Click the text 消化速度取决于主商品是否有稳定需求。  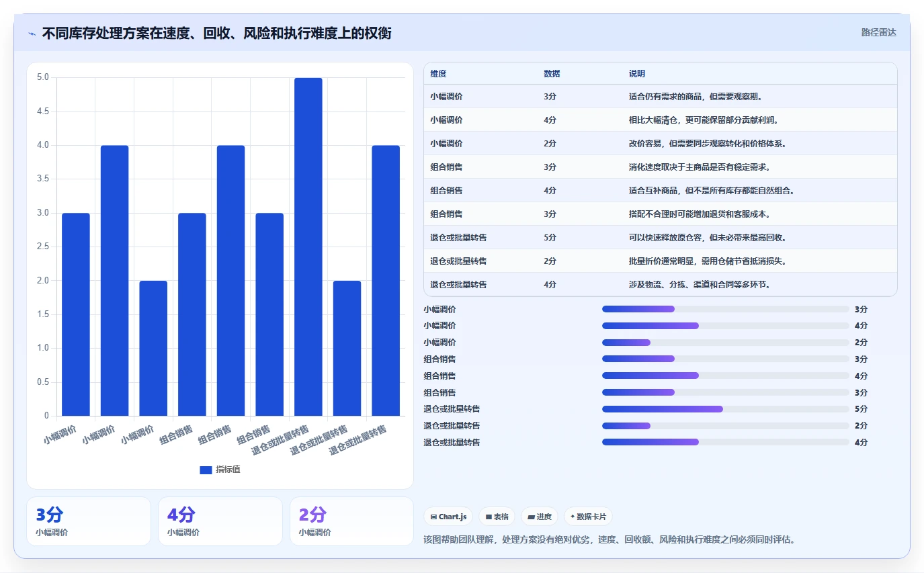[700, 167]
